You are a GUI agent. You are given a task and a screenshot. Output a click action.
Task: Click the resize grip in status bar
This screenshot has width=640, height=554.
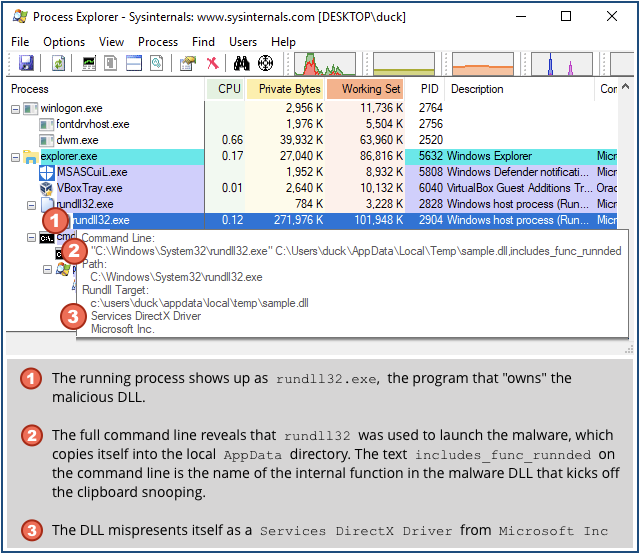click(x=629, y=350)
